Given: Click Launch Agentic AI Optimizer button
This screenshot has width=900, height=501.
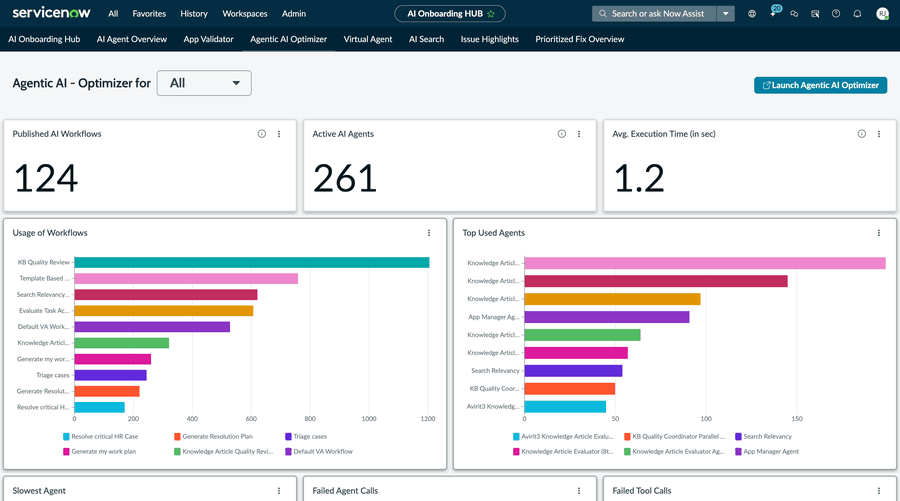Looking at the screenshot, I should [820, 85].
